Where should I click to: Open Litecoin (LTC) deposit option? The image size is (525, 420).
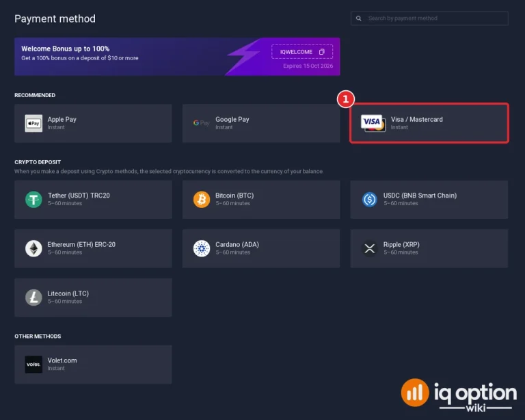[x=93, y=298]
